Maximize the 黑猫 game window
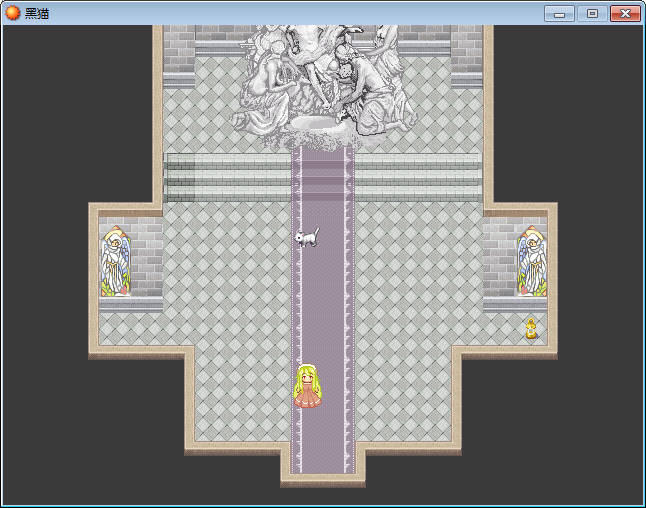646x508 pixels. pos(592,13)
